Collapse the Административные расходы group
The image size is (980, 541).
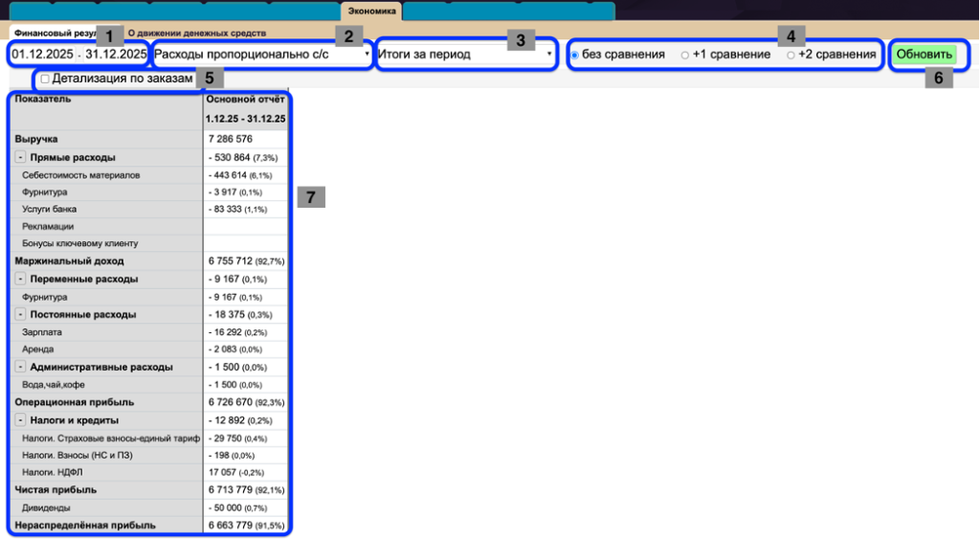pyautogui.click(x=20, y=367)
